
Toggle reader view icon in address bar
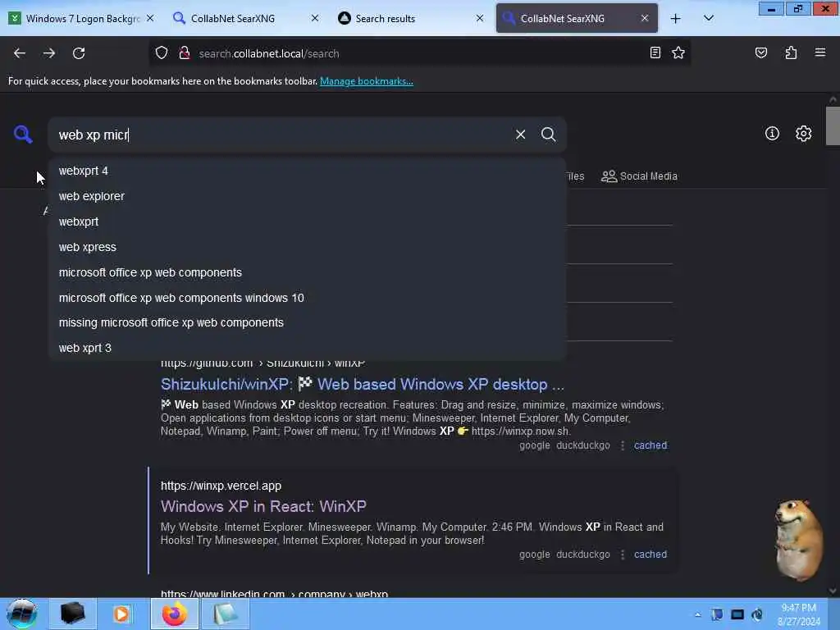(x=655, y=52)
